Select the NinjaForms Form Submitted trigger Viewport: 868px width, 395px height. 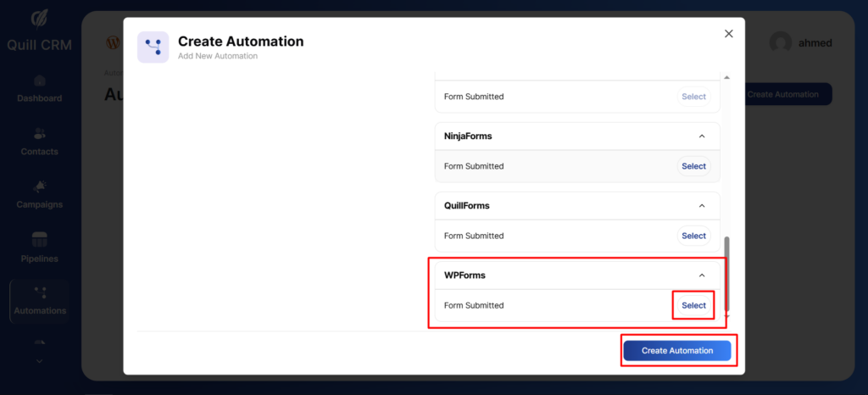[x=693, y=166]
